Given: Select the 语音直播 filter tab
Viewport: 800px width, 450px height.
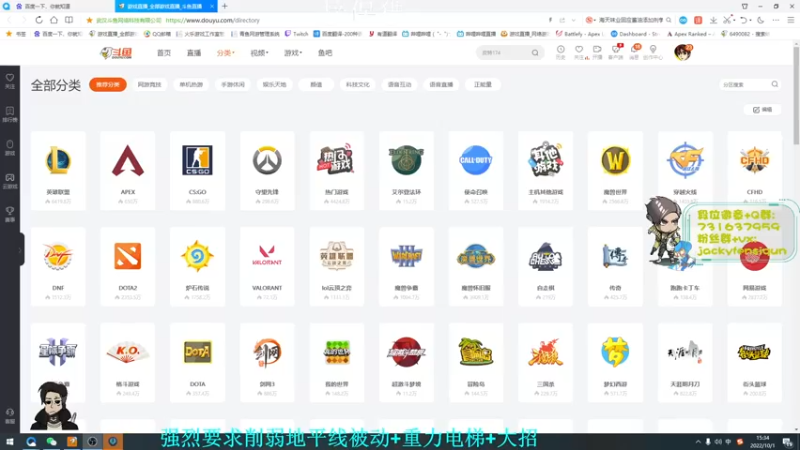Looking at the screenshot, I should coord(441,85).
